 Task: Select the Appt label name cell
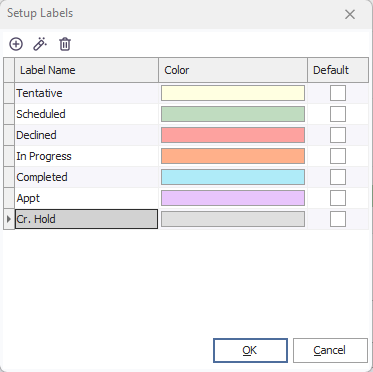(x=86, y=198)
